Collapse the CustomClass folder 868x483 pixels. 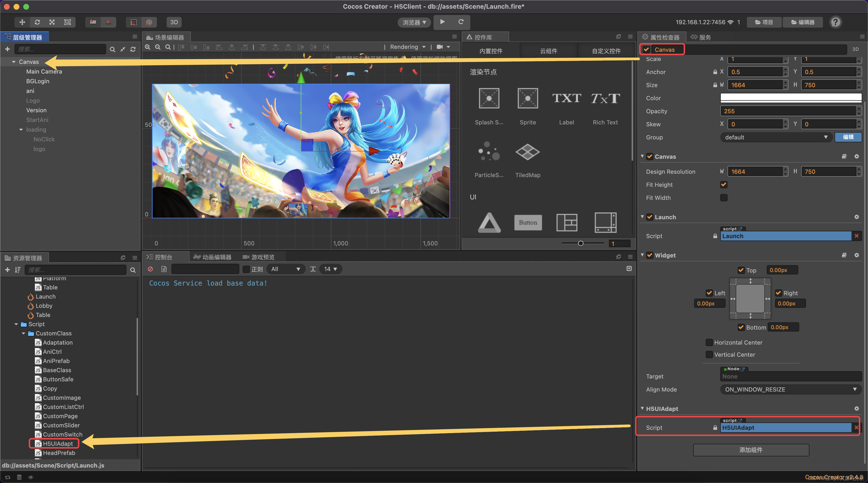click(23, 333)
